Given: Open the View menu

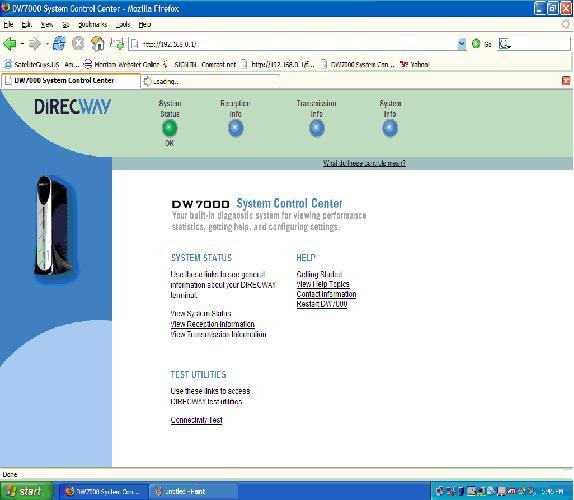Looking at the screenshot, I should point(46,25).
